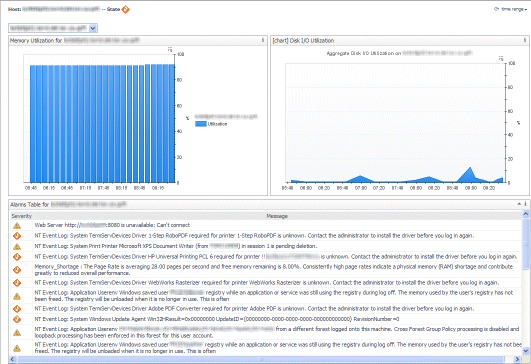Open the time range dropdown
This screenshot has height=364, width=531.
(511, 9)
